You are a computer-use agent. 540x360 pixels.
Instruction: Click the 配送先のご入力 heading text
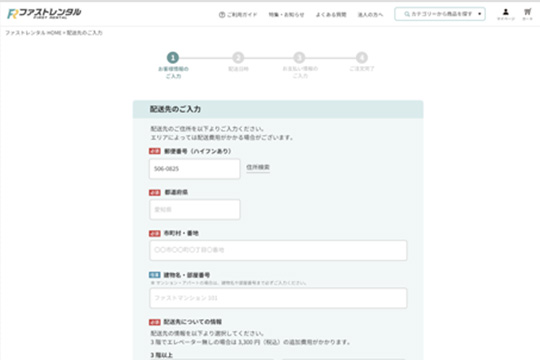tap(175, 109)
